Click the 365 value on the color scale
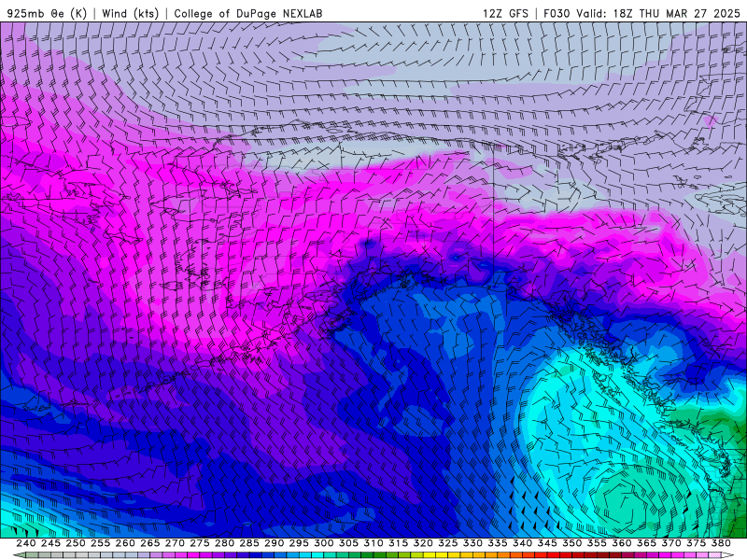Screen dimensions: 747x560 point(646,543)
